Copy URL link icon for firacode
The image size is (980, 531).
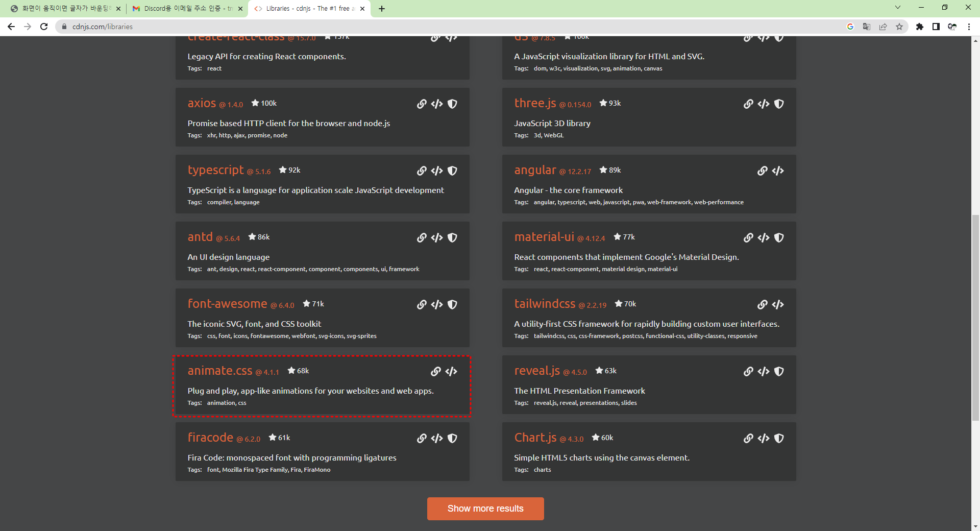click(x=422, y=439)
